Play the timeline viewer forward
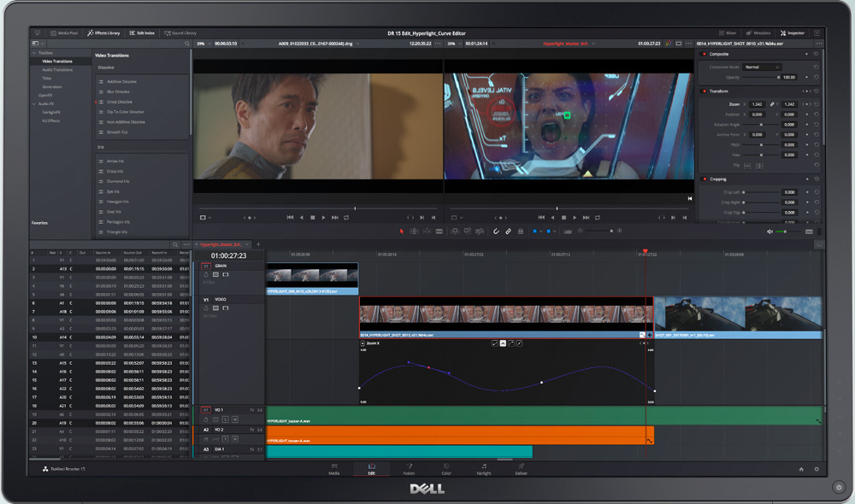Image resolution: width=855 pixels, height=504 pixels. tap(575, 217)
